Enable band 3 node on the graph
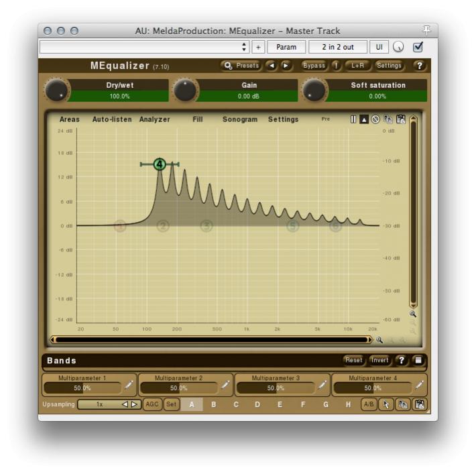The height and width of the screenshot is (474, 476). (206, 226)
